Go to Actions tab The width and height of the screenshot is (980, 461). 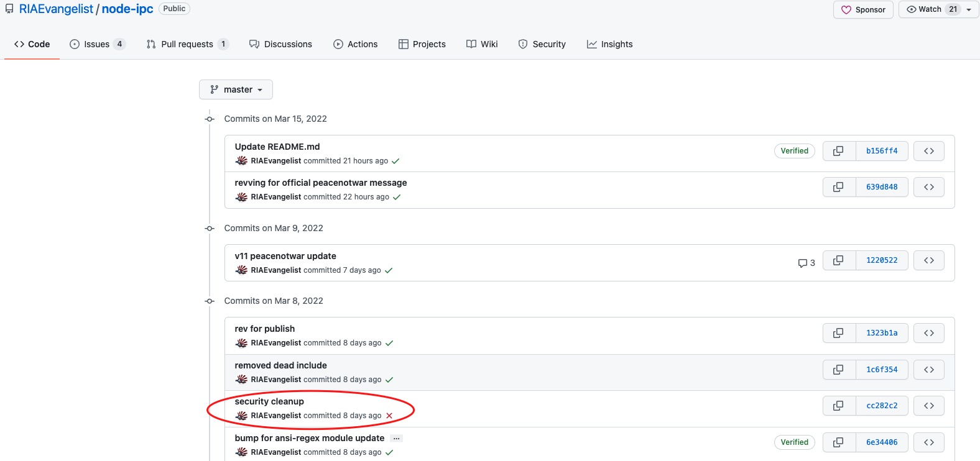(x=356, y=44)
